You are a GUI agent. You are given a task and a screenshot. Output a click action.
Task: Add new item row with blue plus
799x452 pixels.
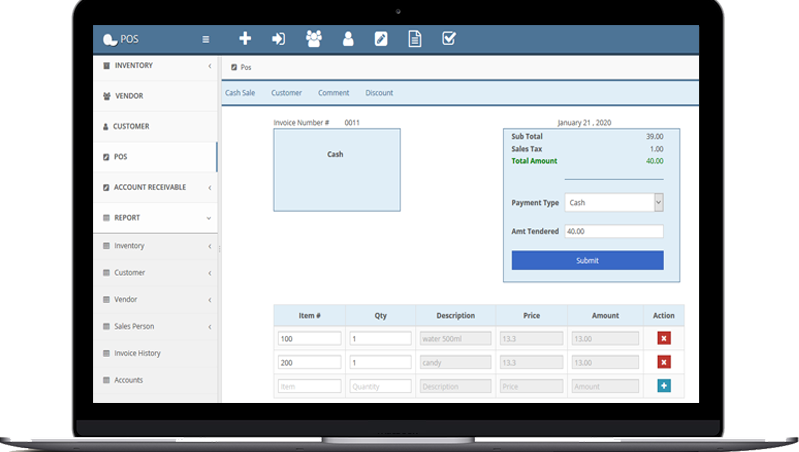coord(663,386)
